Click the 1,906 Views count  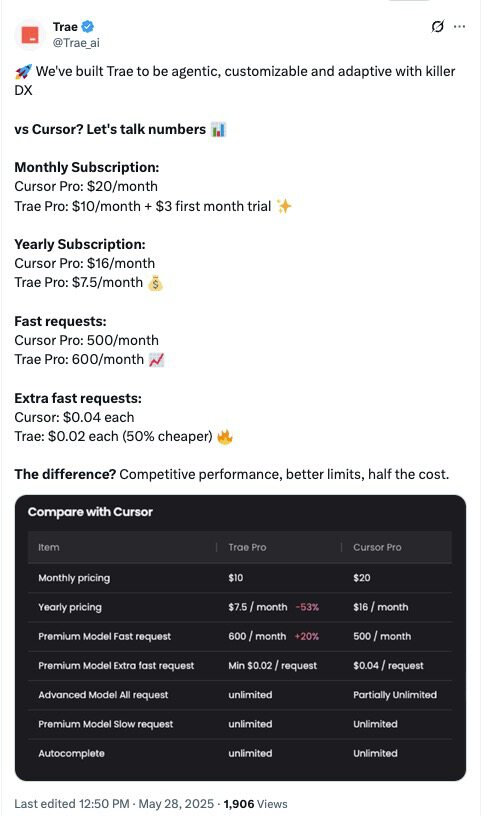pyautogui.click(x=255, y=804)
